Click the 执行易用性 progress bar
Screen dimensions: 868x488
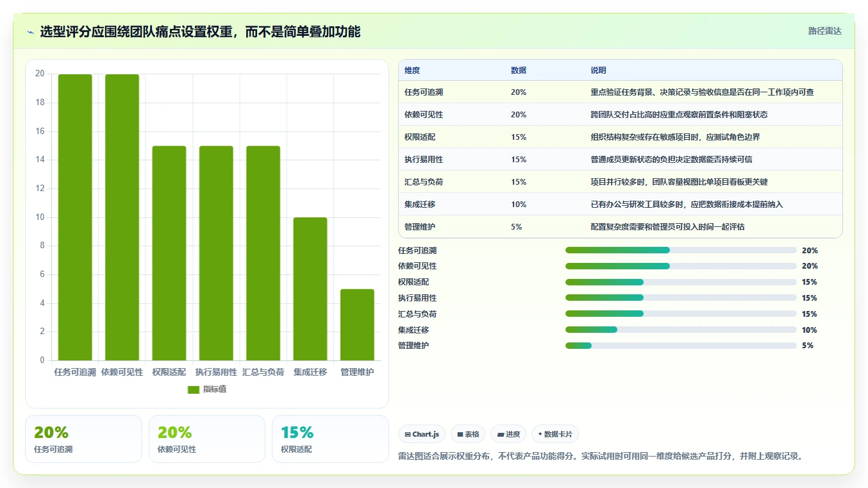pos(681,298)
